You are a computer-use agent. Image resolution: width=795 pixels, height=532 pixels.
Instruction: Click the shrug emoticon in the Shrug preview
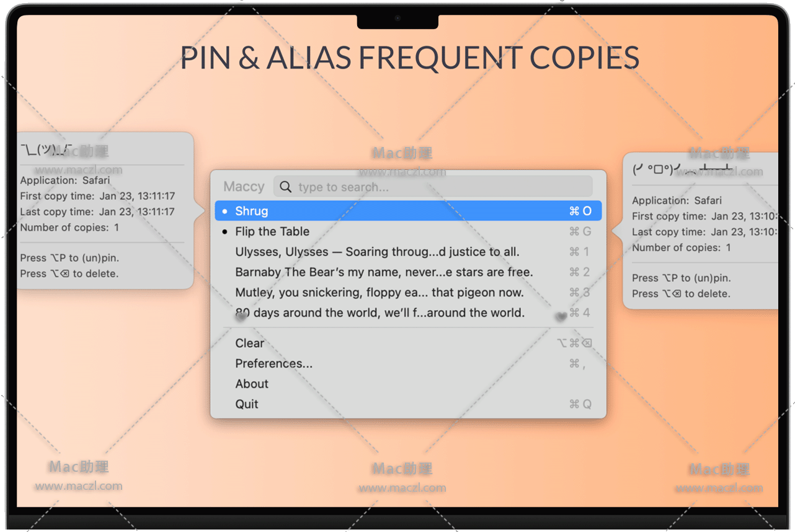[x=47, y=149]
